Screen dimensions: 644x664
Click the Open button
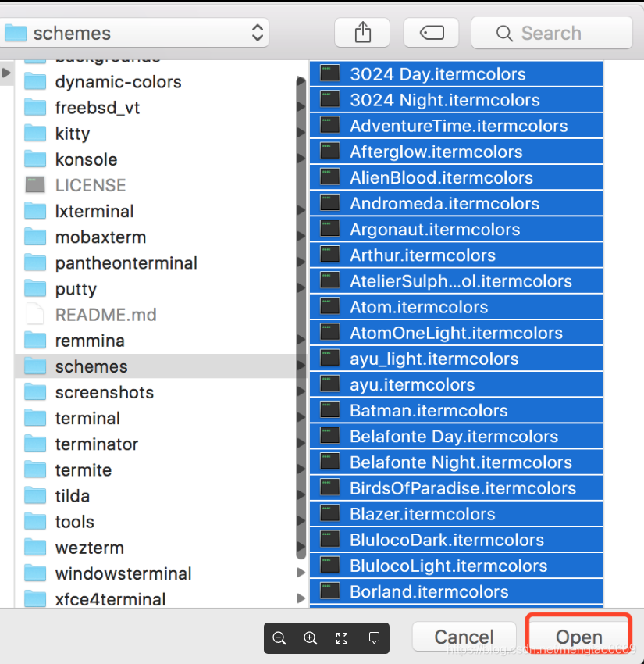pyautogui.click(x=579, y=637)
